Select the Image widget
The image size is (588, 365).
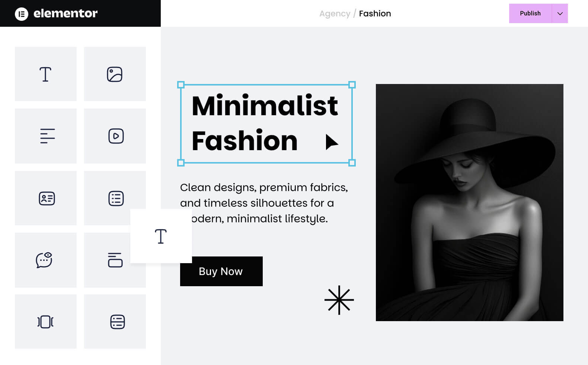pos(115,74)
